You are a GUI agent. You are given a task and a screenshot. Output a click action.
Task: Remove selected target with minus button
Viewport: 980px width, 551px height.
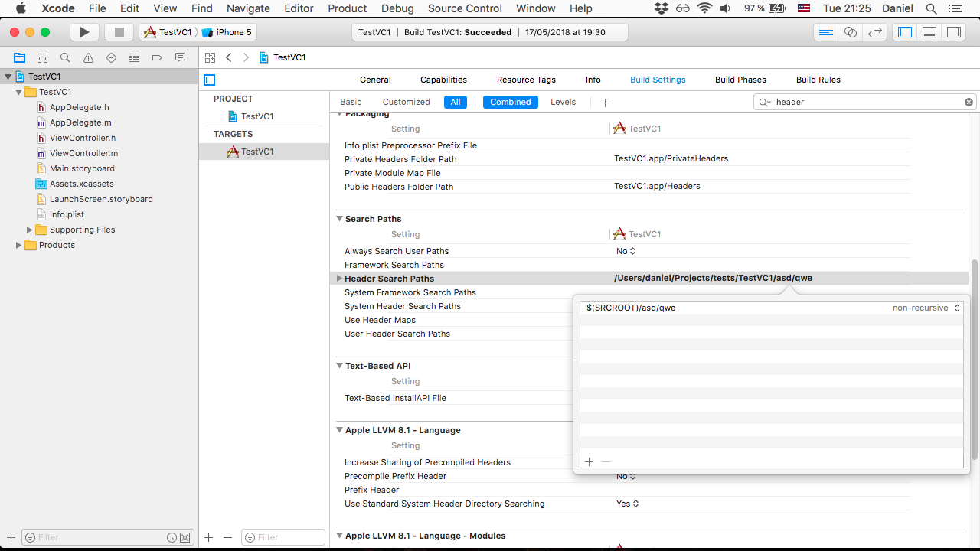(227, 537)
